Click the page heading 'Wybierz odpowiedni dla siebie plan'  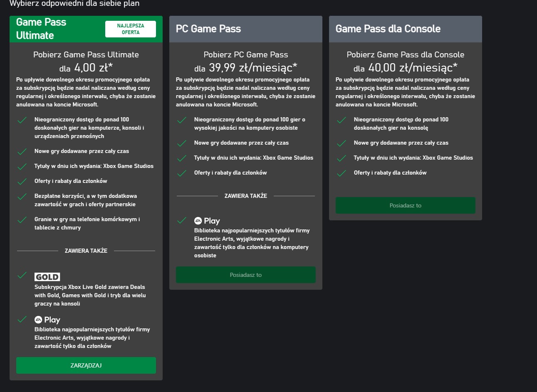[74, 4]
